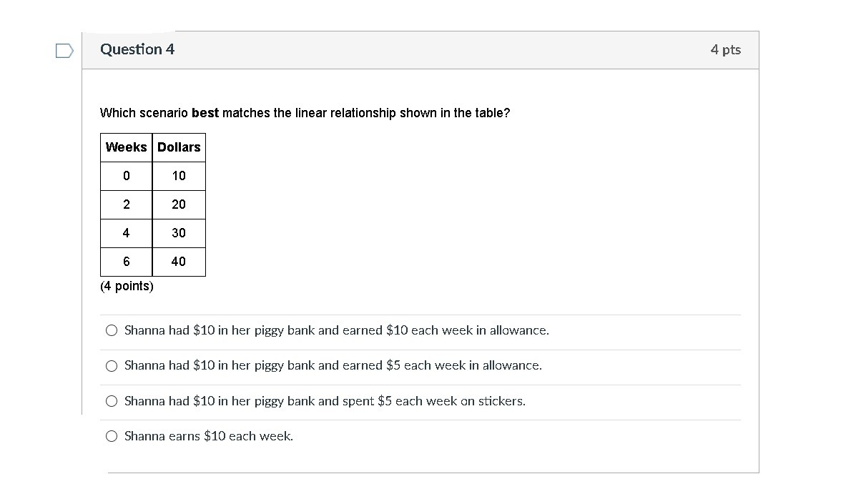
Task: Click the Weeks cell showing 0
Action: point(126,176)
